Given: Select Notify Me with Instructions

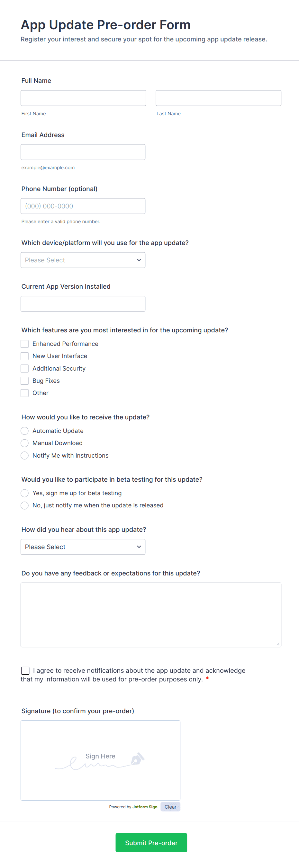Looking at the screenshot, I should point(24,455).
